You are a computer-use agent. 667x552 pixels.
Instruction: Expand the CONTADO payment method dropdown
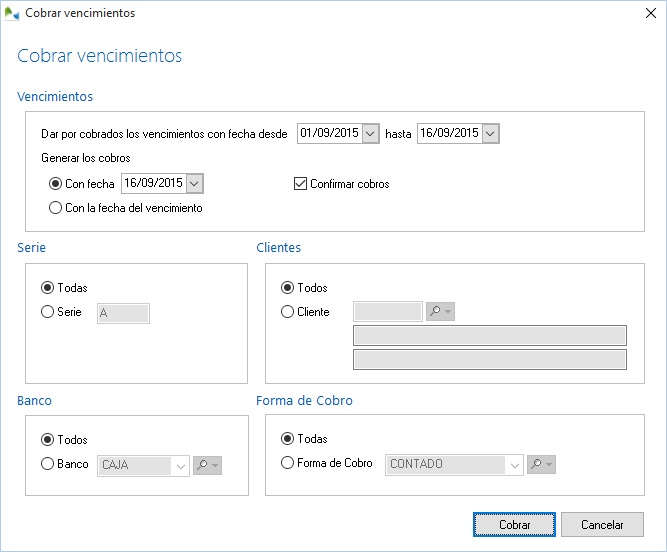click(x=514, y=465)
